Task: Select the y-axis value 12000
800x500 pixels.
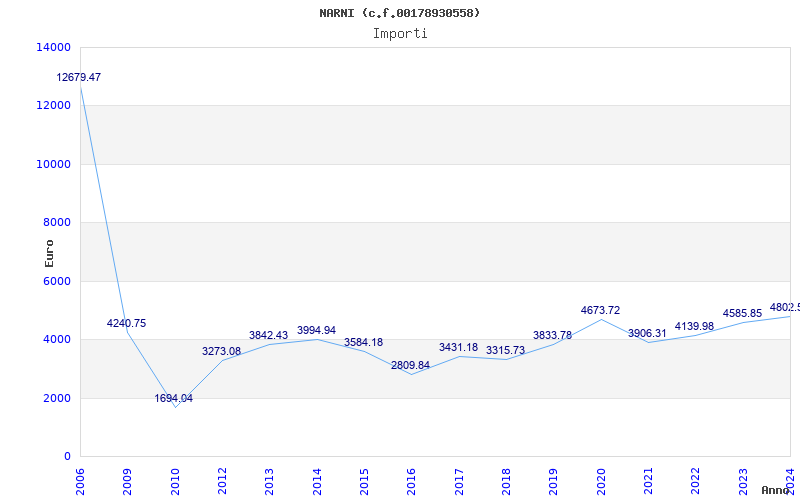Action: [54, 106]
